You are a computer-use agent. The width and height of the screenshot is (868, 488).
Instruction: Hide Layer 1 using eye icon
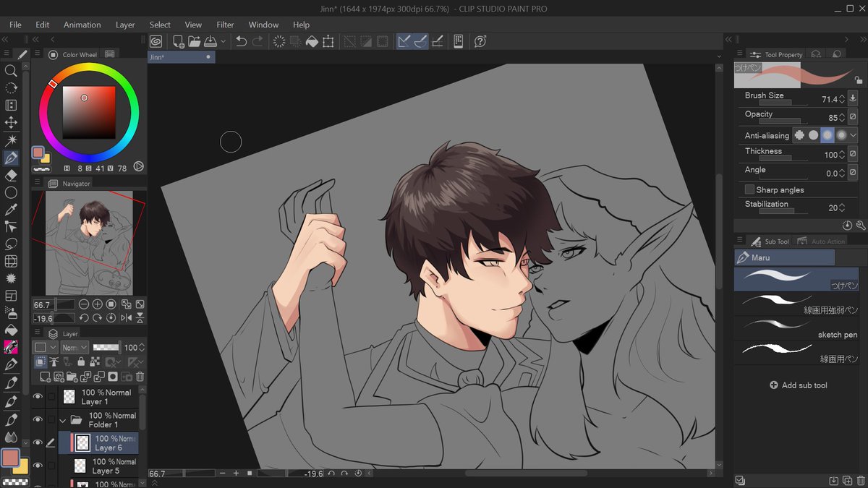38,396
